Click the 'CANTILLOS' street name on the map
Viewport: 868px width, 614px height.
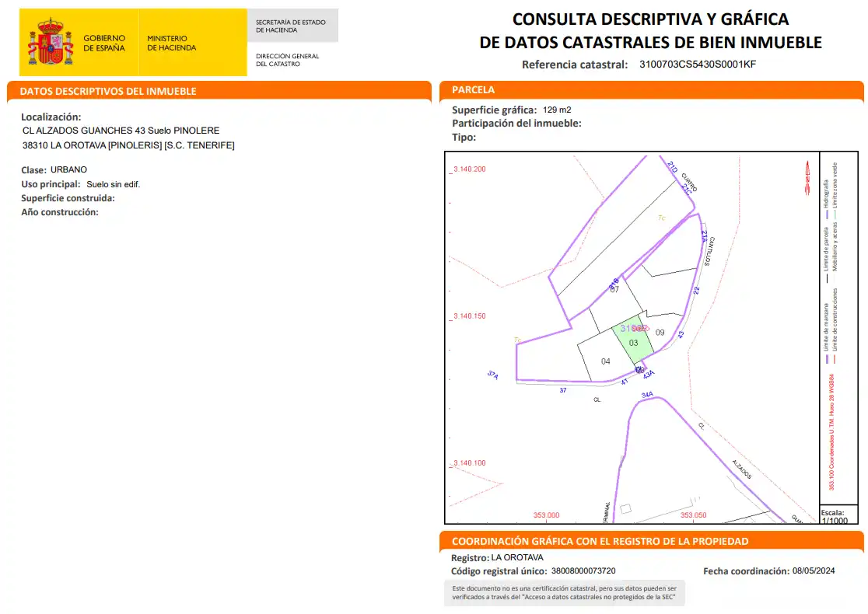709,252
